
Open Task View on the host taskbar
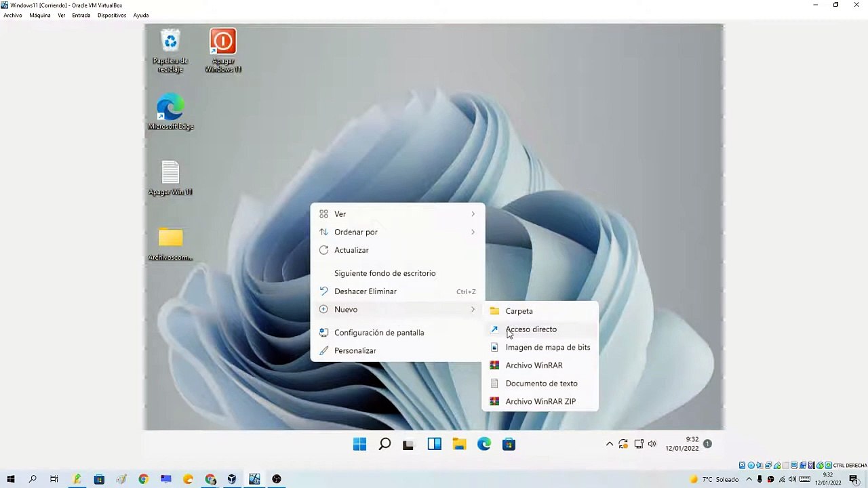54,479
